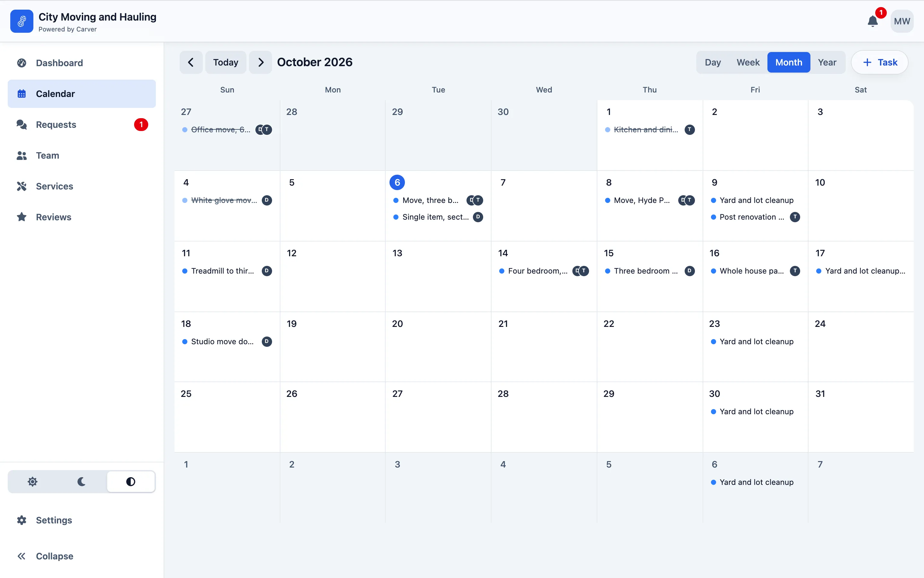Open 'Studio move do...' task on Oct 18
Viewport: 924px width, 578px height.
pyautogui.click(x=227, y=342)
